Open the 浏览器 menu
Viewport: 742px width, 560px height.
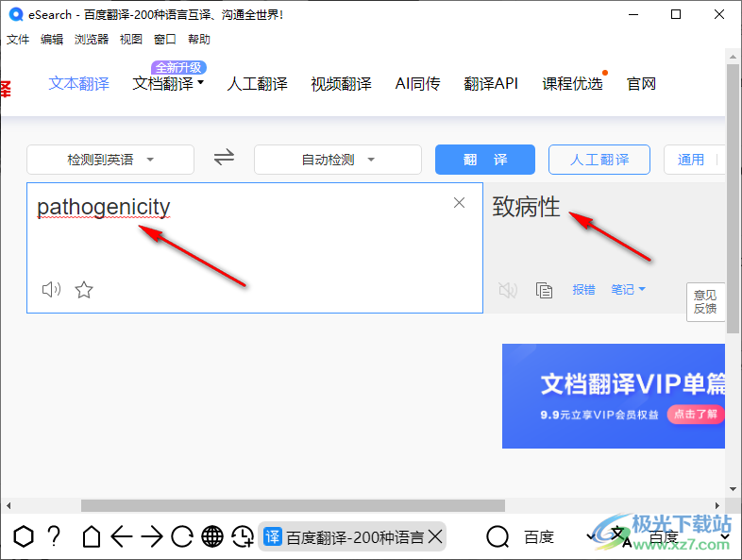92,40
